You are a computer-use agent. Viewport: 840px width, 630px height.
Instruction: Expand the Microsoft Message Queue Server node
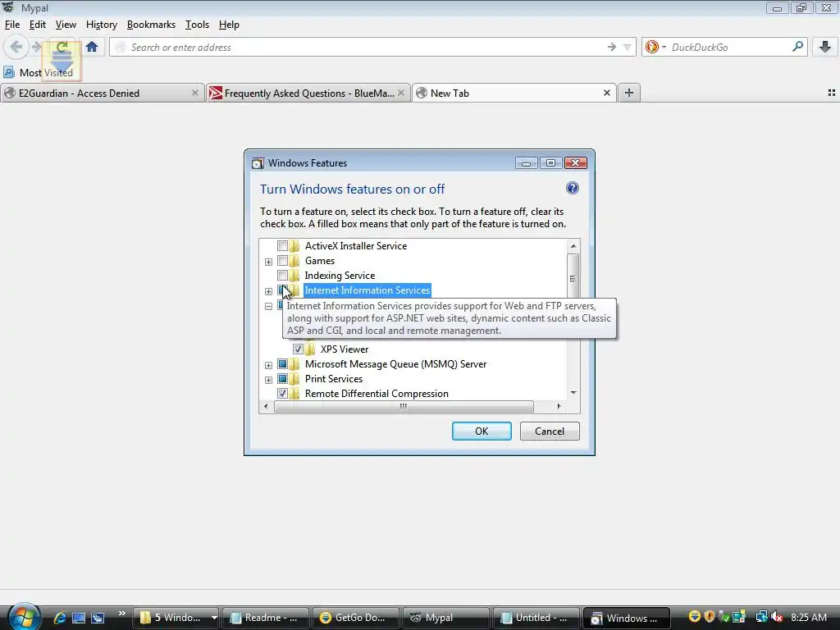pyautogui.click(x=268, y=365)
